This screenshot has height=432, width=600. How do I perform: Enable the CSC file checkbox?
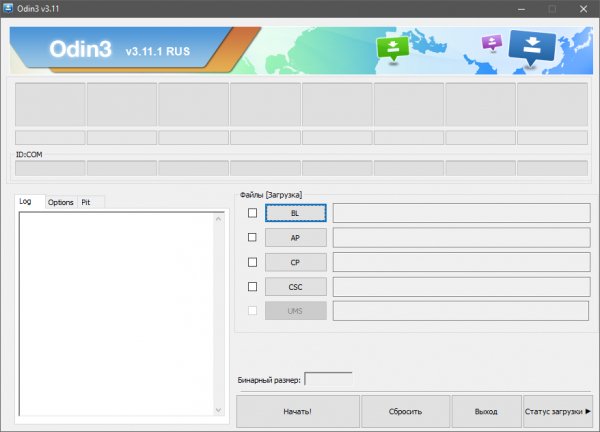point(253,287)
